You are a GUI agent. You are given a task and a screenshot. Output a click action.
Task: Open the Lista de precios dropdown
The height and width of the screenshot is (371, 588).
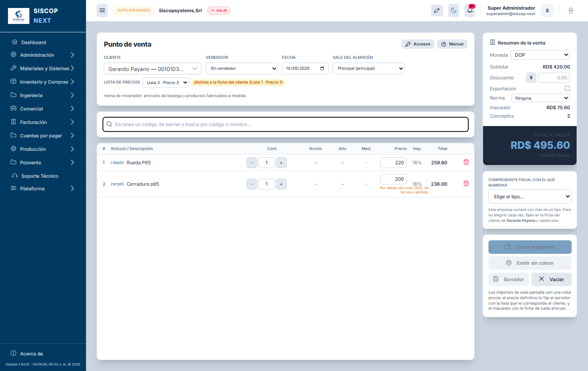coord(166,83)
